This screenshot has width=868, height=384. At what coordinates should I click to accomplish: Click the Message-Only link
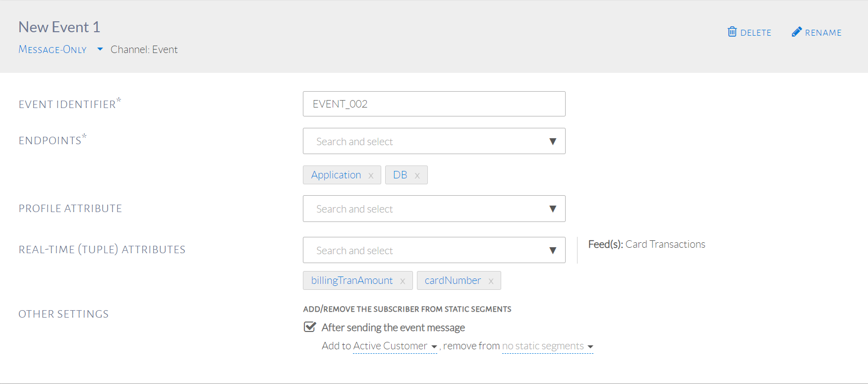tap(53, 50)
